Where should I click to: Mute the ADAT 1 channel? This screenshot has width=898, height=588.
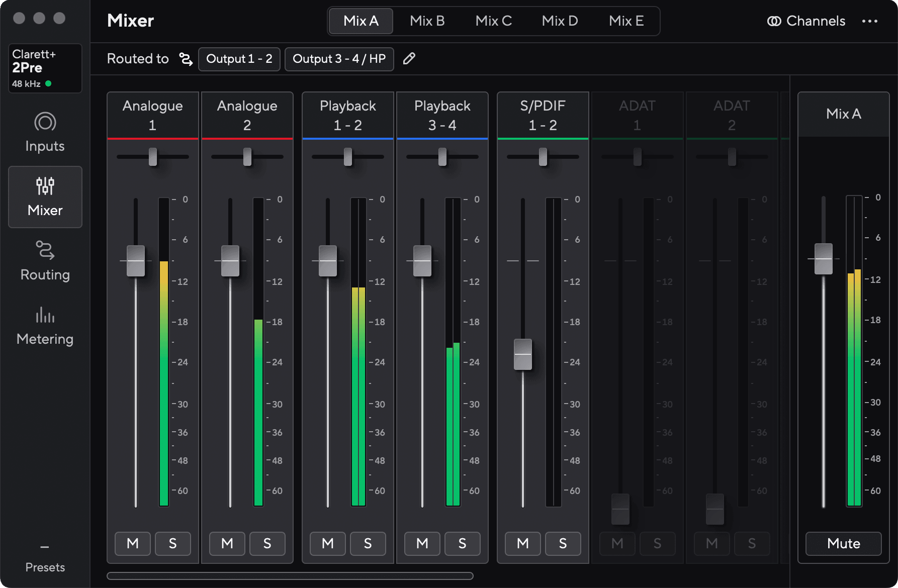coord(617,543)
